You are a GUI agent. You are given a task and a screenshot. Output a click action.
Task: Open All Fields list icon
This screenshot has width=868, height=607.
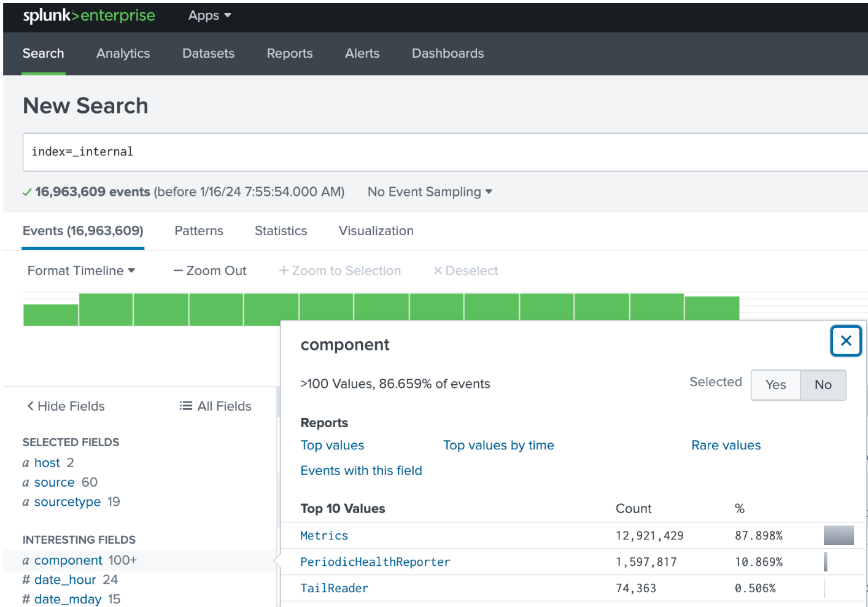pos(185,406)
